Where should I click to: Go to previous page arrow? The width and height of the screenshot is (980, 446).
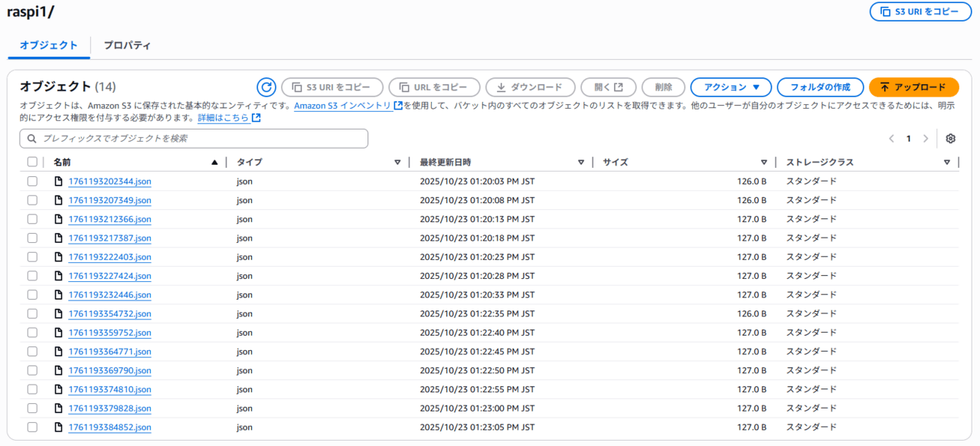tap(891, 139)
